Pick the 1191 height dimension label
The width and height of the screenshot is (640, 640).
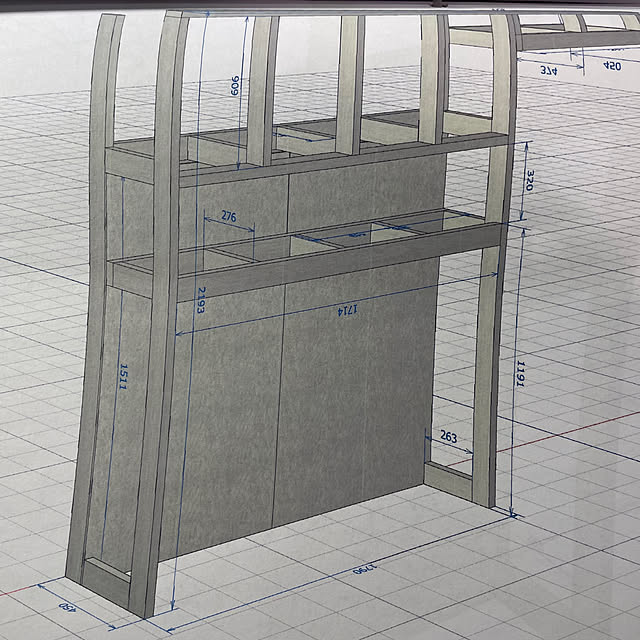[x=520, y=373]
